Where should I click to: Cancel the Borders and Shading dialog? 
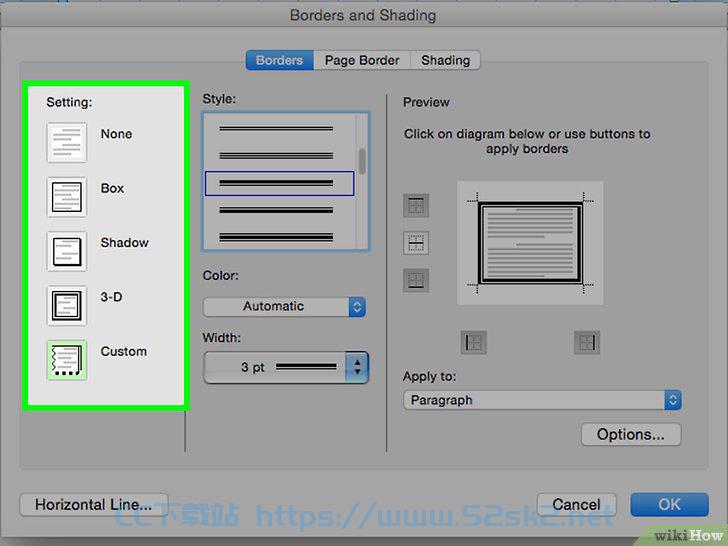coord(576,505)
